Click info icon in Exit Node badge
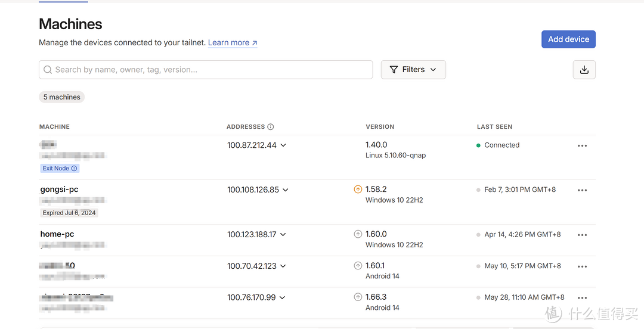The width and height of the screenshot is (644, 329). click(x=75, y=169)
